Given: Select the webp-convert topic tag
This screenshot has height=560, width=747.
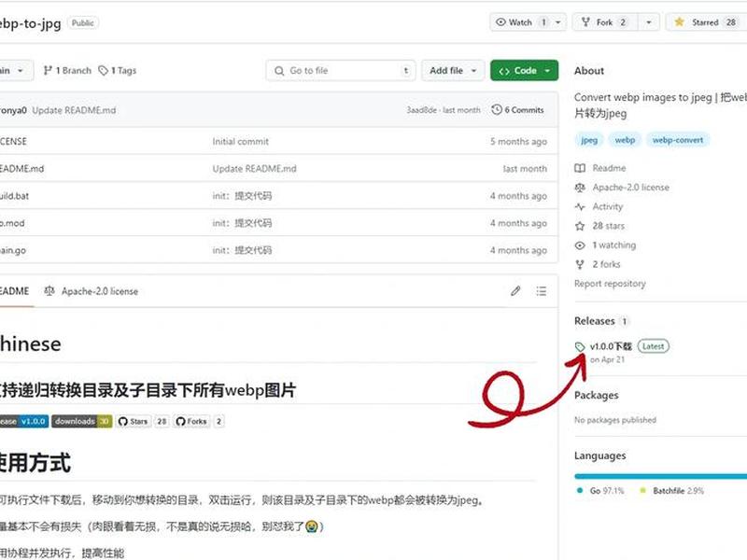Looking at the screenshot, I should click(x=678, y=140).
